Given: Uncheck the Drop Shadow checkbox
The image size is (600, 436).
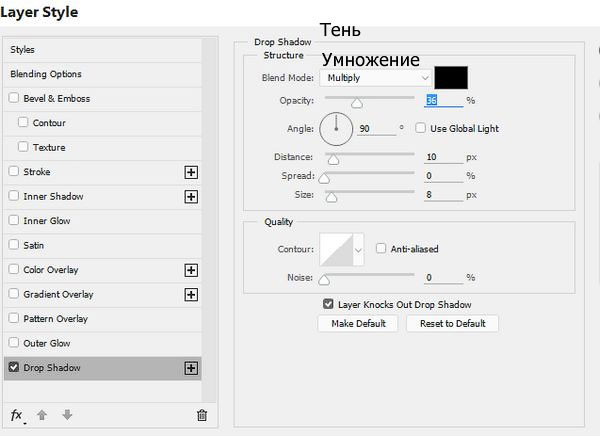Looking at the screenshot, I should tap(14, 367).
